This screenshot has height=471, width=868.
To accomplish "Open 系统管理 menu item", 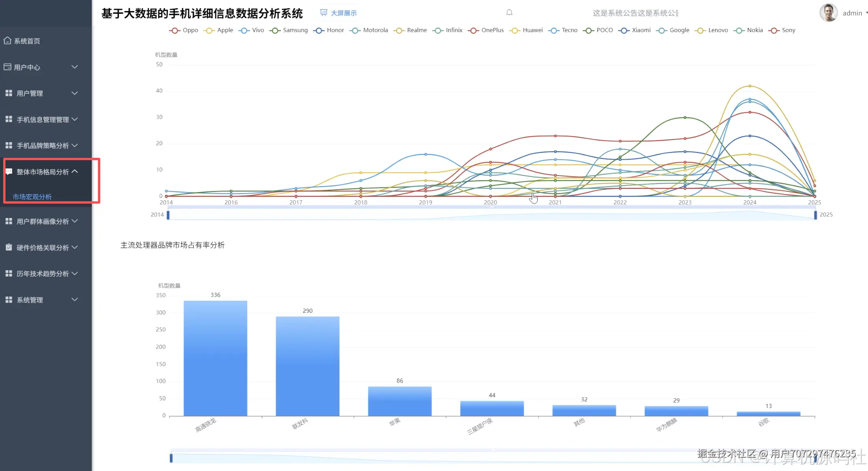I will point(30,300).
